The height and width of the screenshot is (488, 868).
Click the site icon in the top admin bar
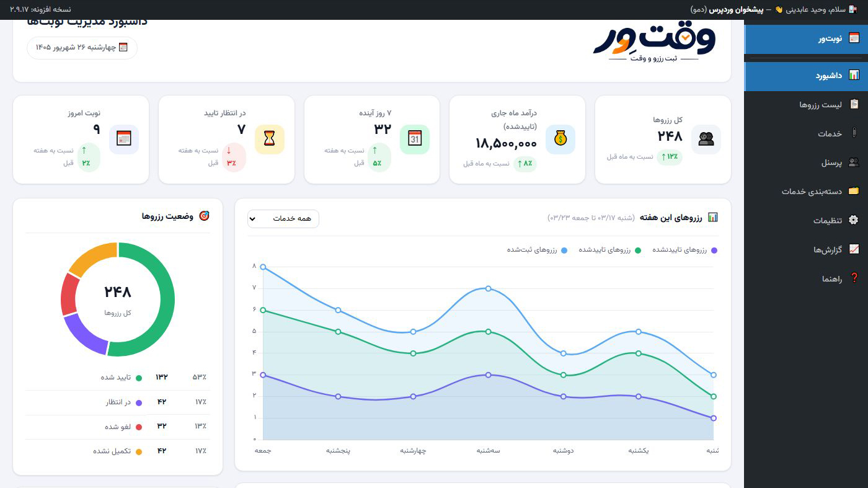pos(852,9)
